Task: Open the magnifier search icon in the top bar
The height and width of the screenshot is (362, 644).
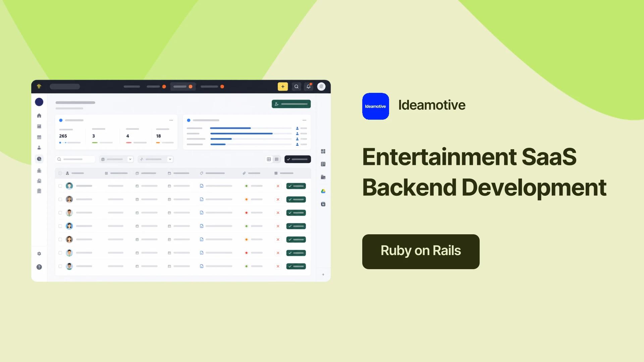Action: (296, 86)
